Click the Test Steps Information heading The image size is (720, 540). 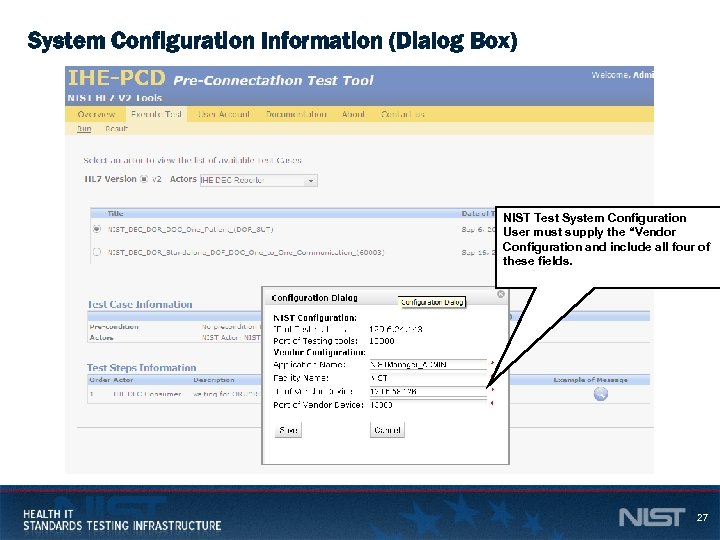pyautogui.click(x=141, y=368)
